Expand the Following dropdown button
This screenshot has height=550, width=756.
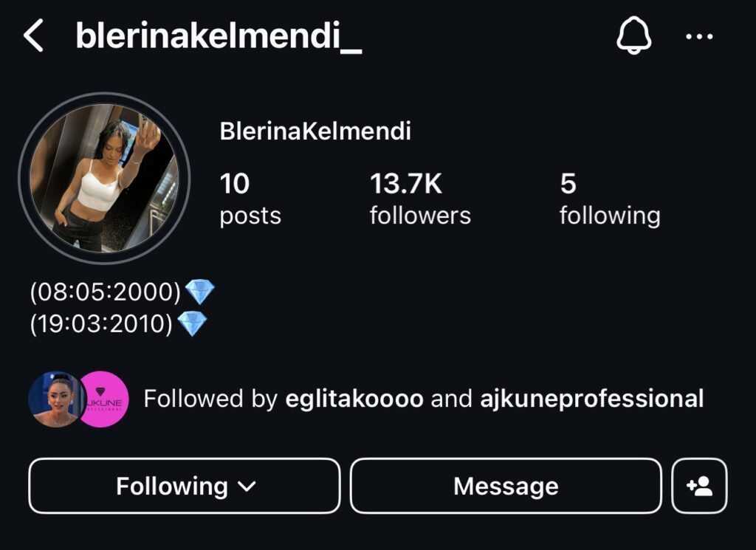click(184, 486)
